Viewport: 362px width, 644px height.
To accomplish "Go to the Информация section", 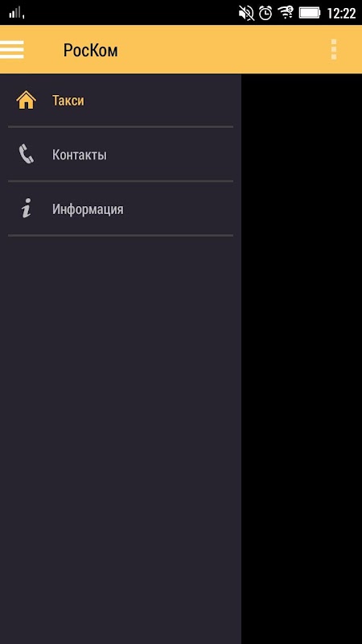I will click(121, 208).
